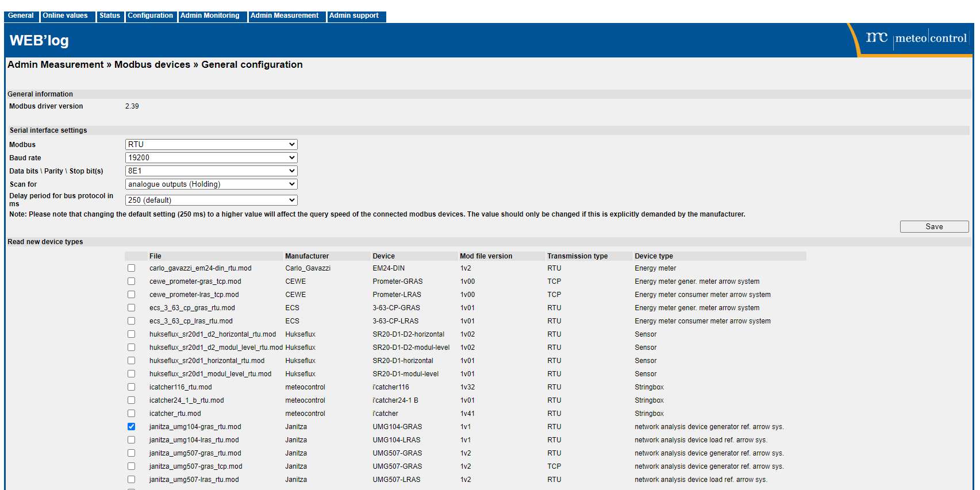Viewport: 980px width, 490px height.
Task: Open the Status tab
Action: [x=109, y=16]
